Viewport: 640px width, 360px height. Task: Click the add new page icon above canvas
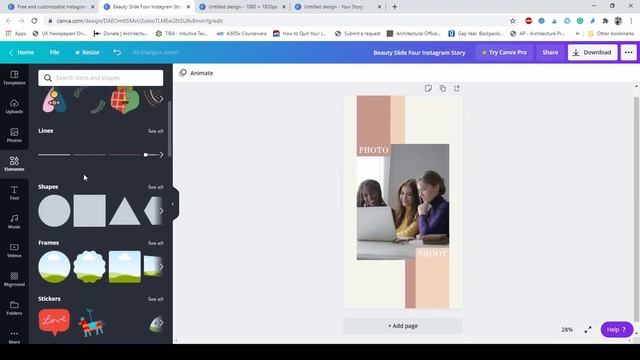click(x=457, y=88)
